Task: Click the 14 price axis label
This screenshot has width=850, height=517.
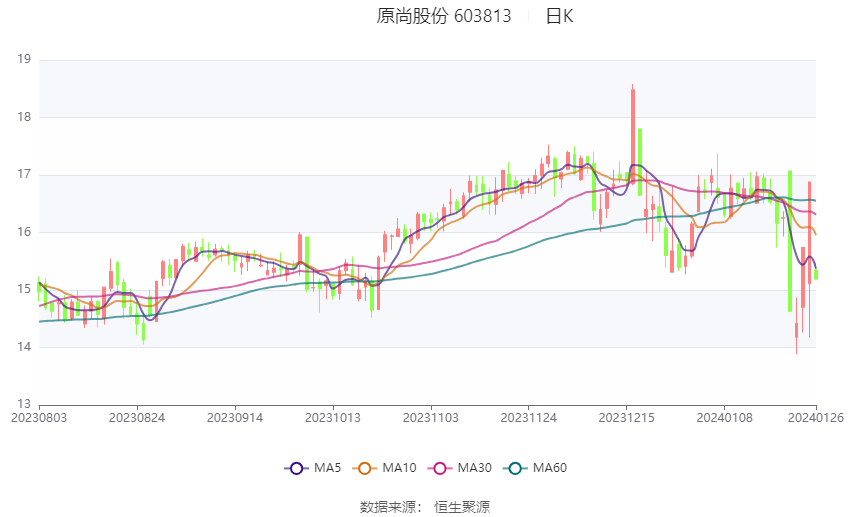Action: pos(24,347)
